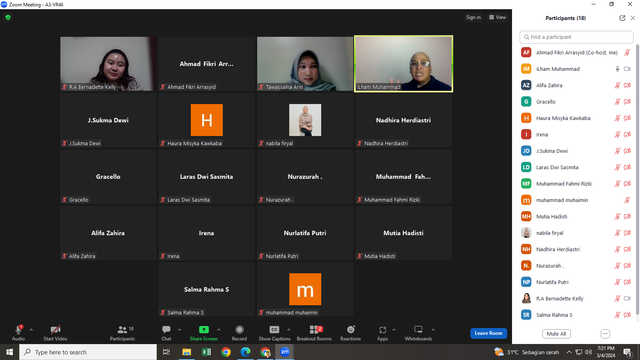Click the Leave Room button
This screenshot has height=360, width=640.
[489, 333]
